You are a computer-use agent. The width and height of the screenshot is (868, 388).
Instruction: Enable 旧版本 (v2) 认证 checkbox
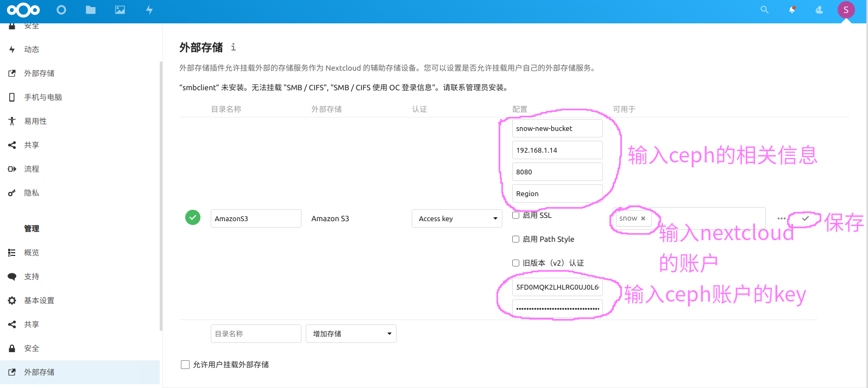pos(516,263)
